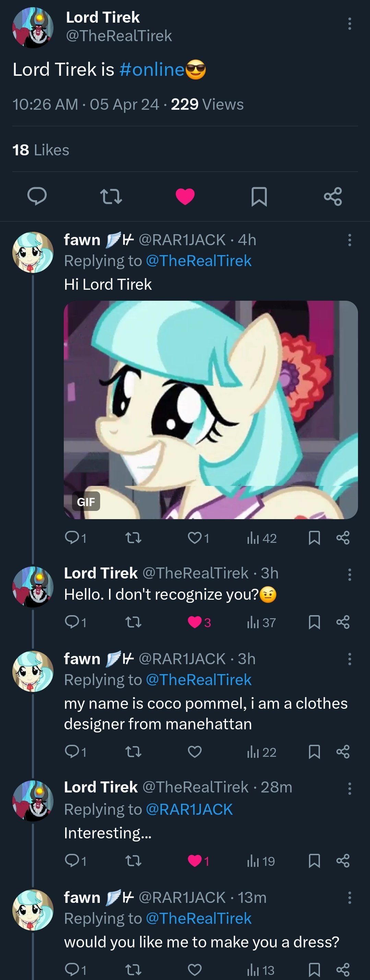
Task: Open the #online hashtag link
Action: 152,70
